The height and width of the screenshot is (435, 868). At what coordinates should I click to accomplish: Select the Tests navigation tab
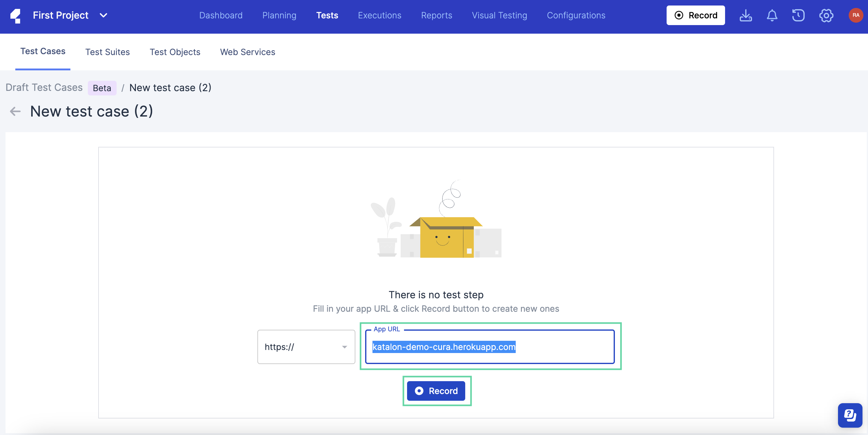click(x=327, y=15)
